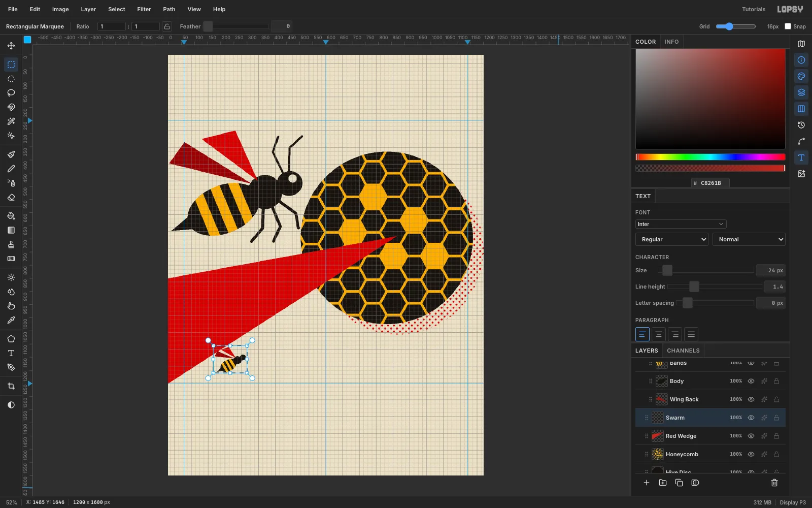The width and height of the screenshot is (812, 508).
Task: Select the Brush tool
Action: click(11, 154)
